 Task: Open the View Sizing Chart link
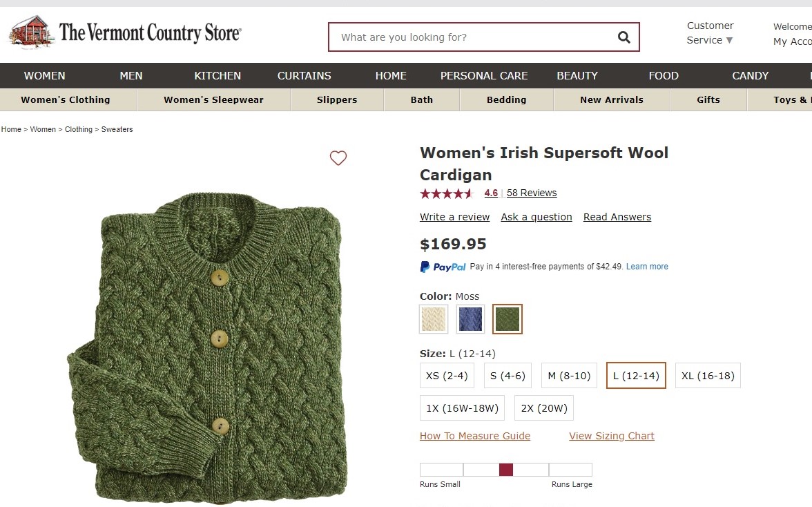pyautogui.click(x=611, y=436)
